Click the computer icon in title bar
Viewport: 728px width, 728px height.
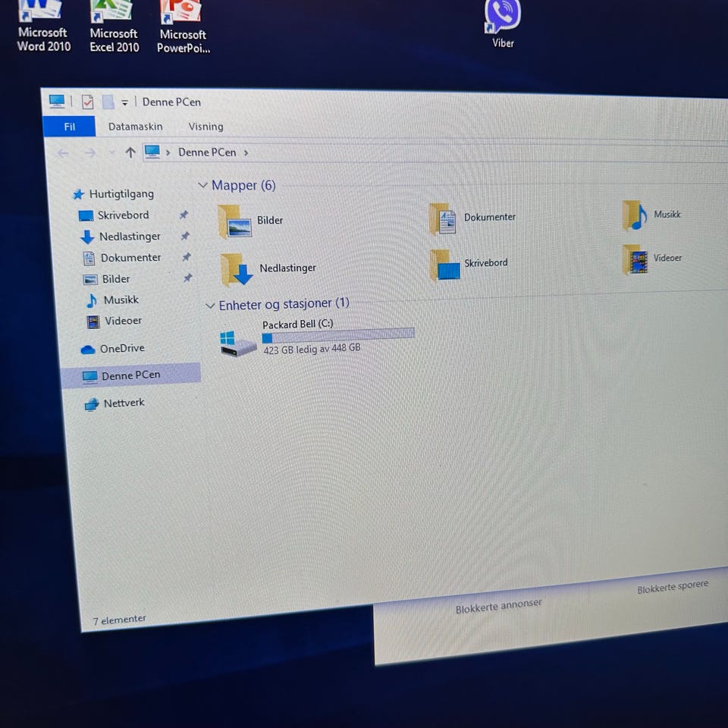(x=57, y=101)
